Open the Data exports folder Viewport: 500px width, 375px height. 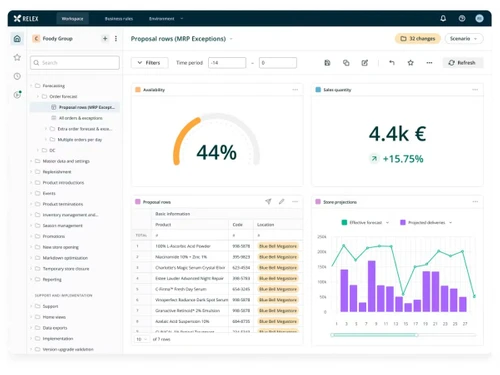click(55, 328)
